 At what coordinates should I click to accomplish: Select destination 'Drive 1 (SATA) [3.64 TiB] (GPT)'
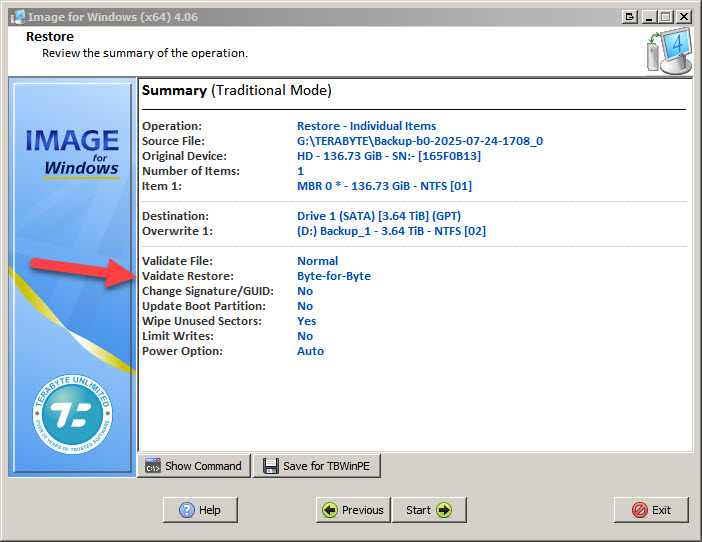click(379, 216)
